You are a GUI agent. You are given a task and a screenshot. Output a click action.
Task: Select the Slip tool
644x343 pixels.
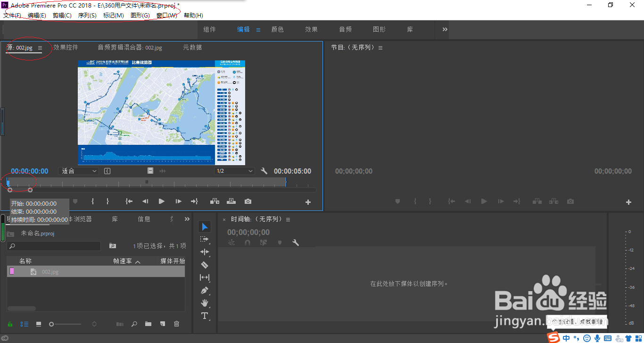pyautogui.click(x=205, y=277)
